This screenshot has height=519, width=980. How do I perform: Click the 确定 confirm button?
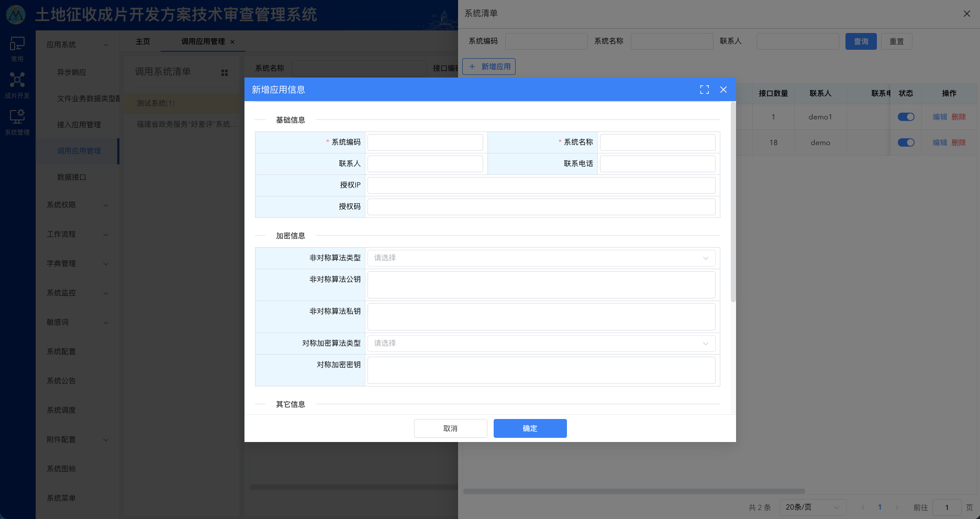[530, 428]
